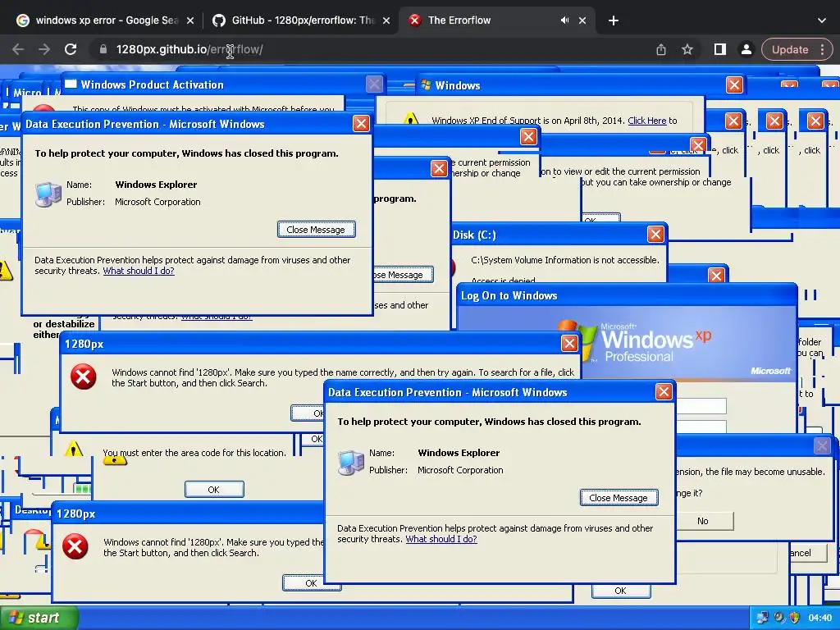Screen dimensions: 840x630
Task: Open the Windows XP start button
Action: click(x=39, y=618)
